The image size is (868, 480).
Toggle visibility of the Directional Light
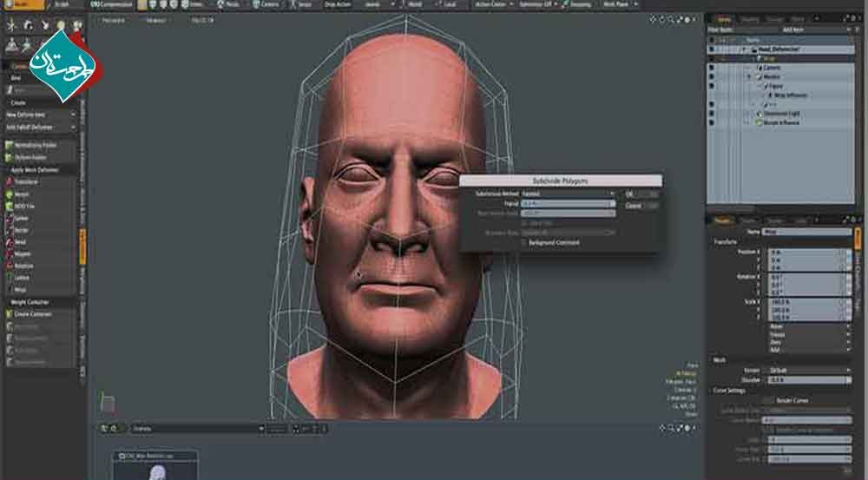712,114
